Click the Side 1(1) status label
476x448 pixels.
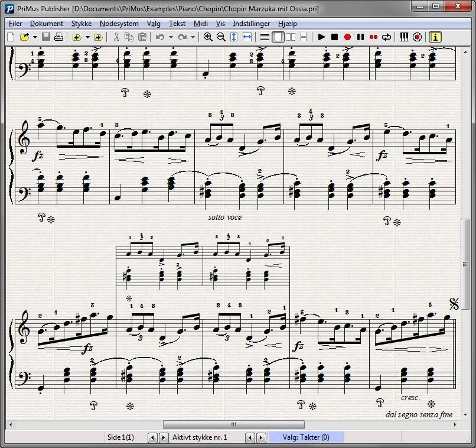click(x=120, y=437)
